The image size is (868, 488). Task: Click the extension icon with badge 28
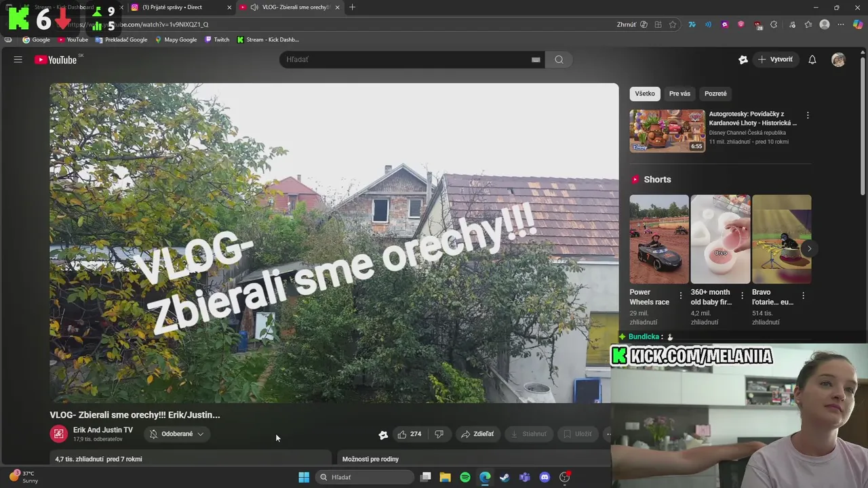click(757, 25)
